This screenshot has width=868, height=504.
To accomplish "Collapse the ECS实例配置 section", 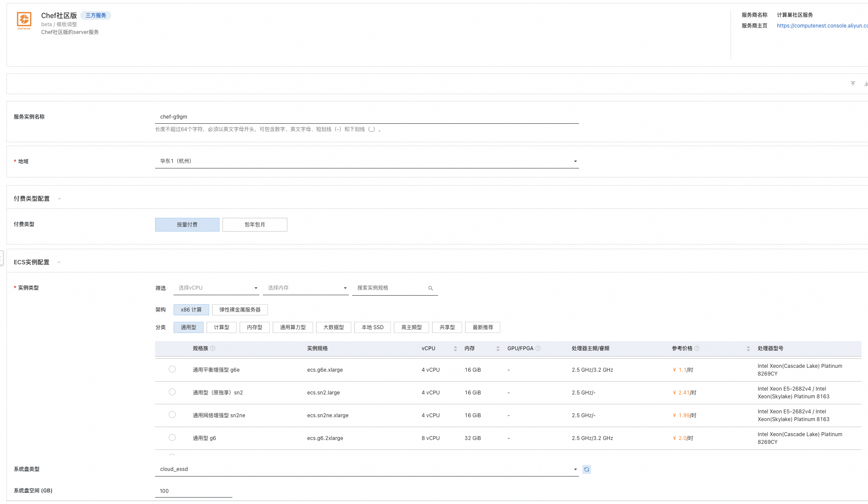I will (59, 262).
